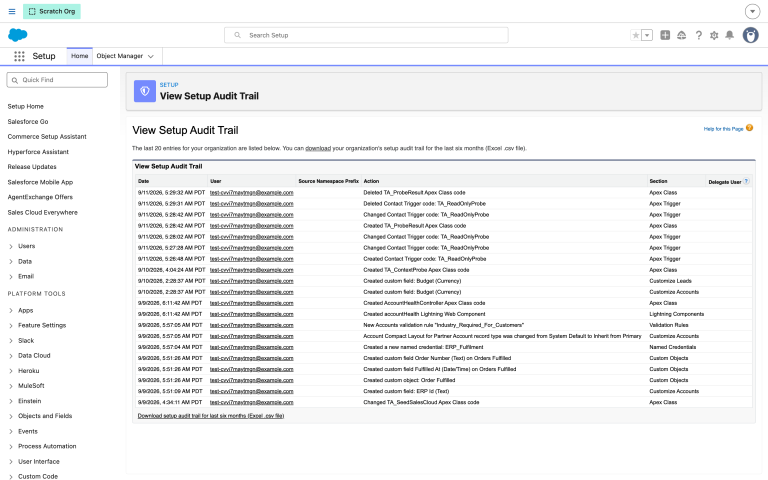Select 'Created custom object: Order Fulfilled' text
This screenshot has width=768, height=480.
[x=409, y=380]
